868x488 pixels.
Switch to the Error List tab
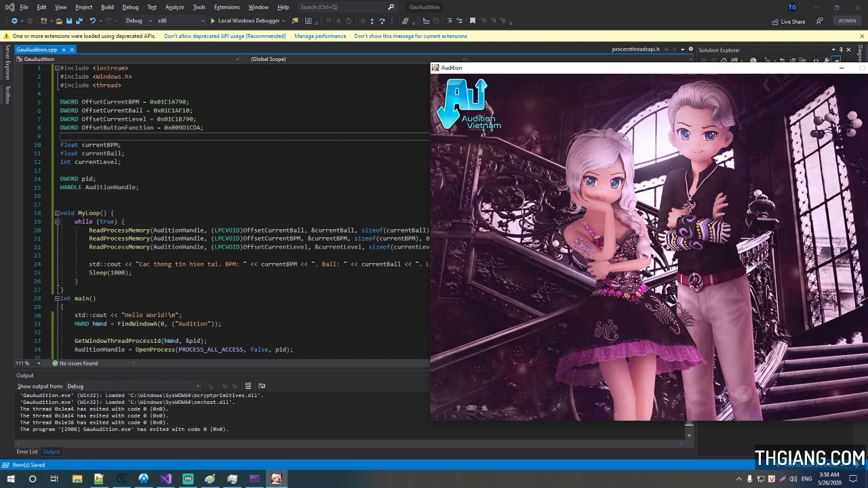pyautogui.click(x=27, y=452)
